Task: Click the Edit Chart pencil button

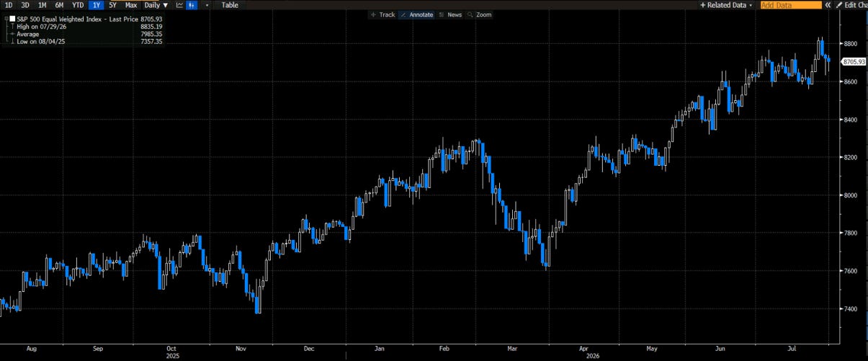Action: point(851,5)
